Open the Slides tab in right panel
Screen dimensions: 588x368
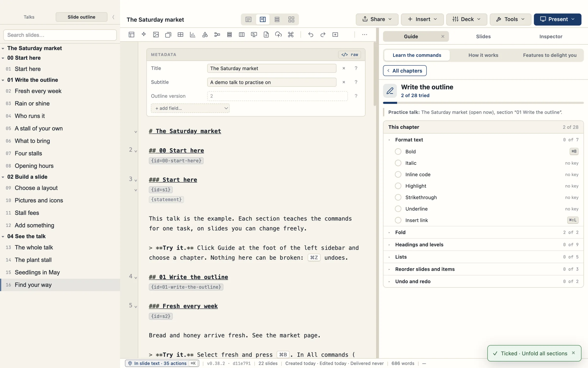coord(483,37)
